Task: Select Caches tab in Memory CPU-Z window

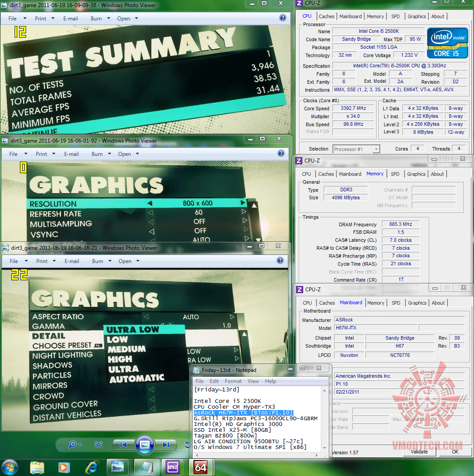Action: point(326,174)
